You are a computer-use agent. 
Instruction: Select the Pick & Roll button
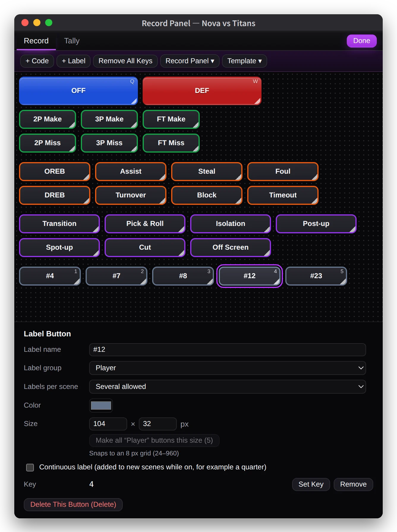click(x=145, y=224)
